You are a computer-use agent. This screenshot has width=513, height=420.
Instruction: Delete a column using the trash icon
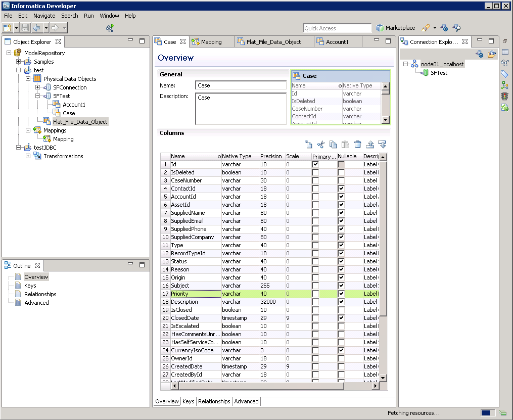coord(357,145)
